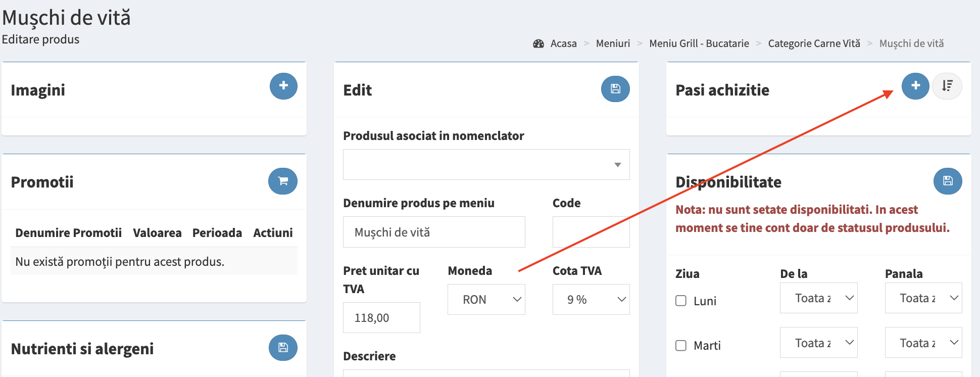
Task: Open the De la dropdown for Luni
Action: pos(818,298)
